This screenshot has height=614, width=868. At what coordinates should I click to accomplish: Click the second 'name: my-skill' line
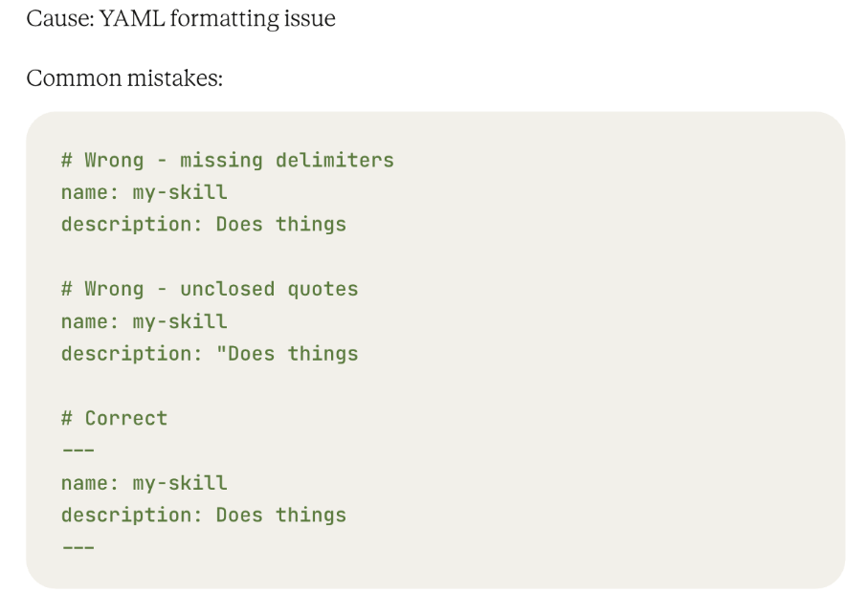click(x=144, y=322)
